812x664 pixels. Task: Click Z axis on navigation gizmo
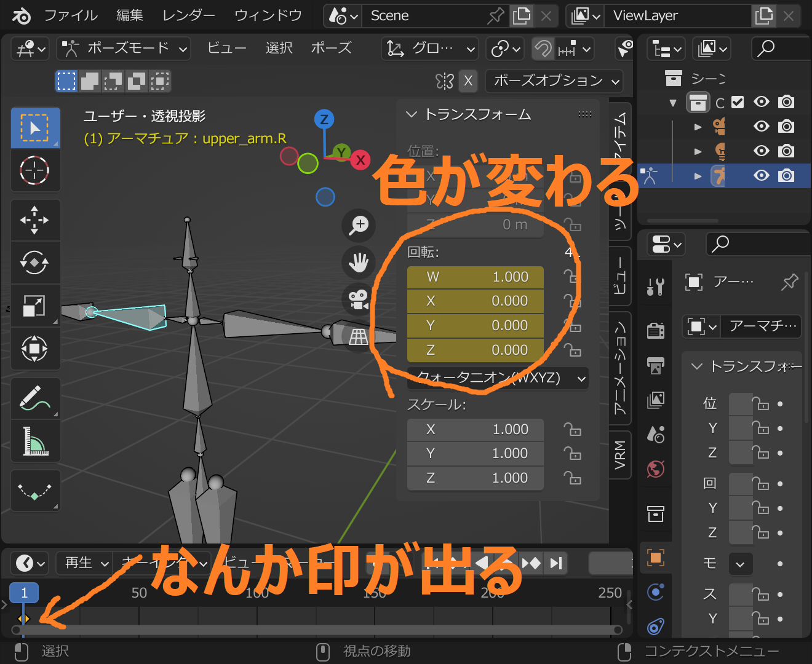click(x=324, y=119)
